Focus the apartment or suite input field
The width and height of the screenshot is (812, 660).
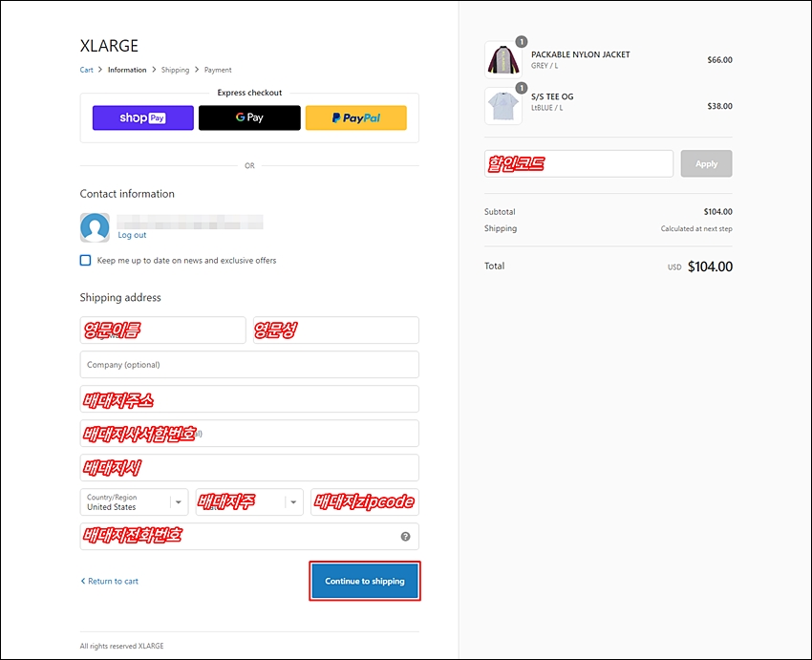tap(249, 434)
